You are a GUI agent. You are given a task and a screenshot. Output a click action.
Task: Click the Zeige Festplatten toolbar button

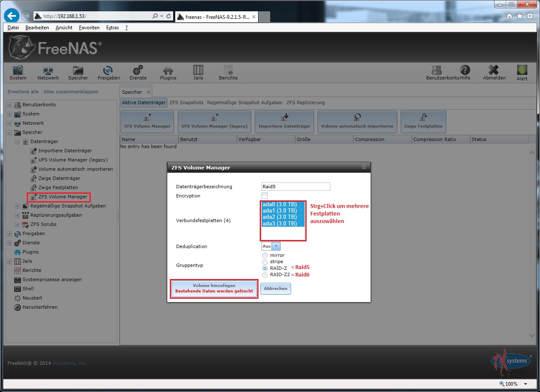coord(423,122)
